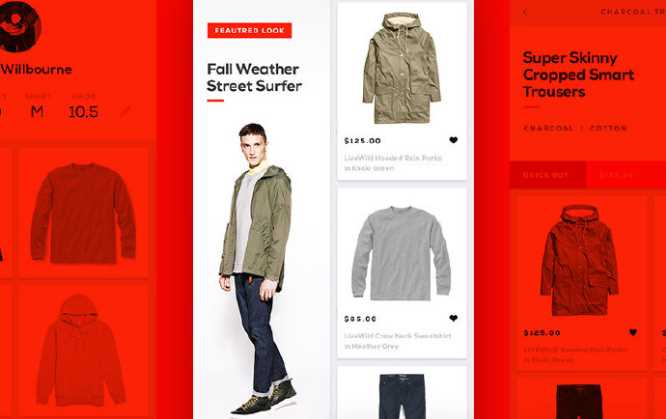
Task: Select the red-tinted hoodie thumbnail
Action: (80, 350)
